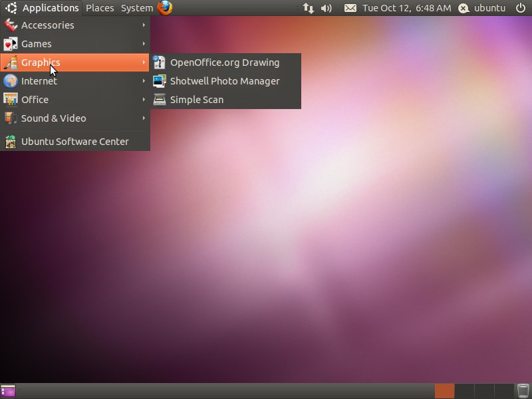Open the power session menu icon

coord(521,8)
